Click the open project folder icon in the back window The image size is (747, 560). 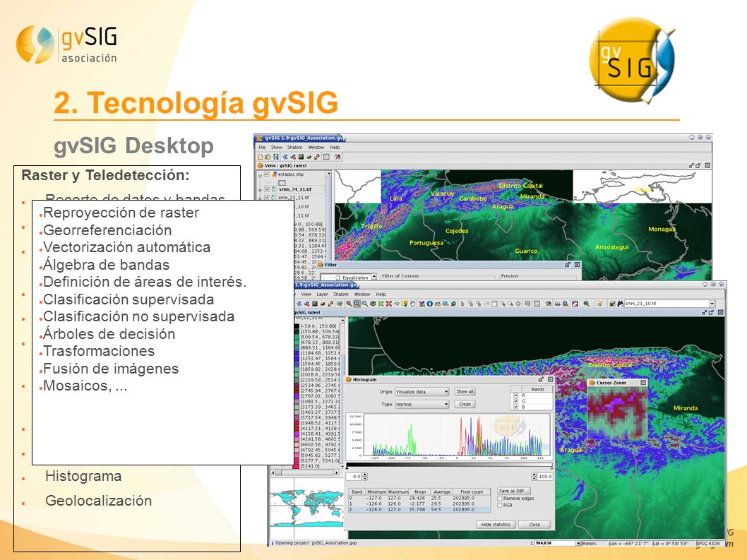tap(268, 157)
